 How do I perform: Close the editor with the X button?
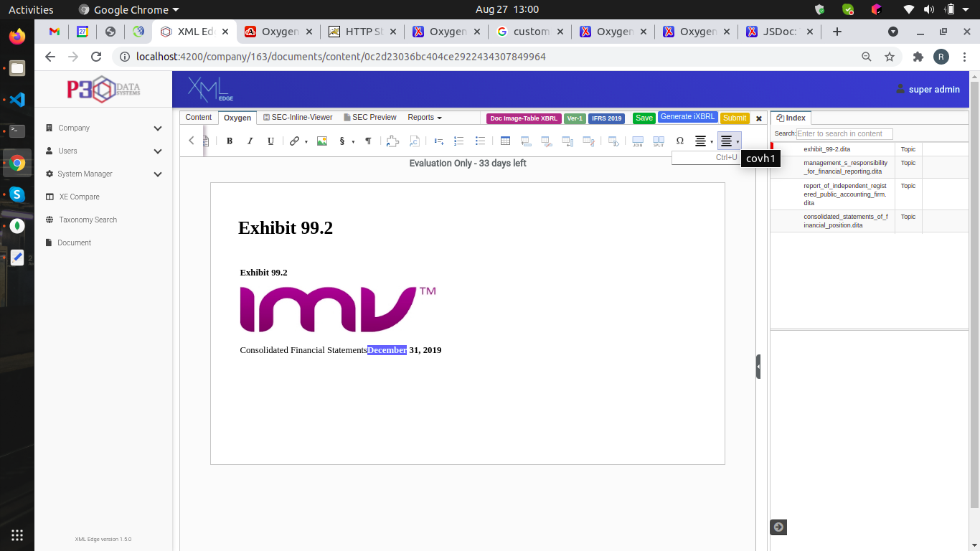(x=759, y=118)
